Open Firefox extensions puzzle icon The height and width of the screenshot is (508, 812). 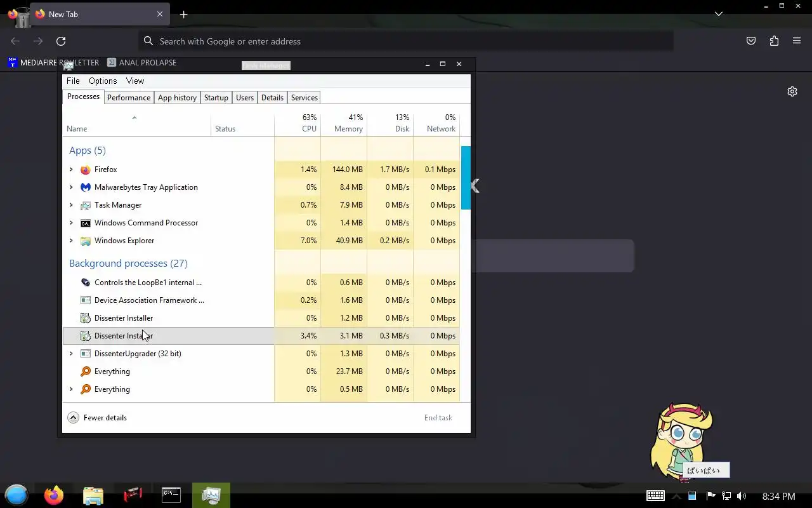click(x=774, y=41)
